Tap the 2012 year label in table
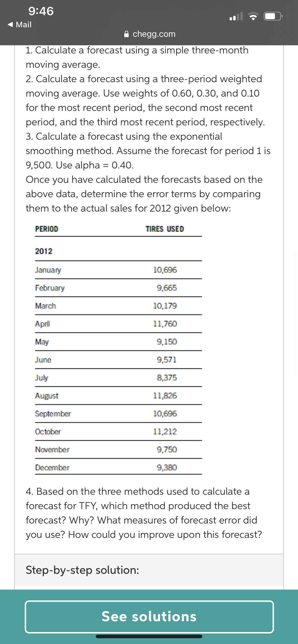The image size is (298, 644). pyautogui.click(x=44, y=251)
